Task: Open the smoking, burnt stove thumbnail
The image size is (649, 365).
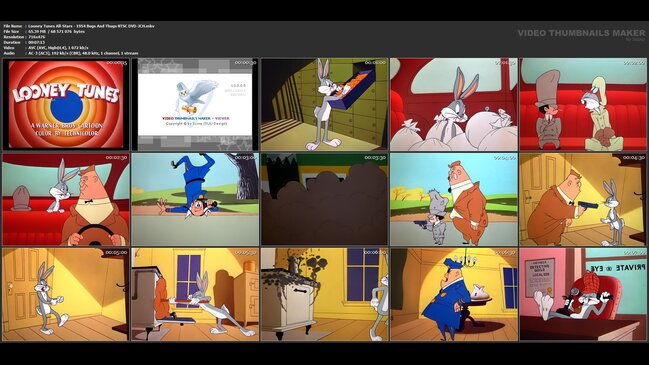Action: [x=324, y=294]
